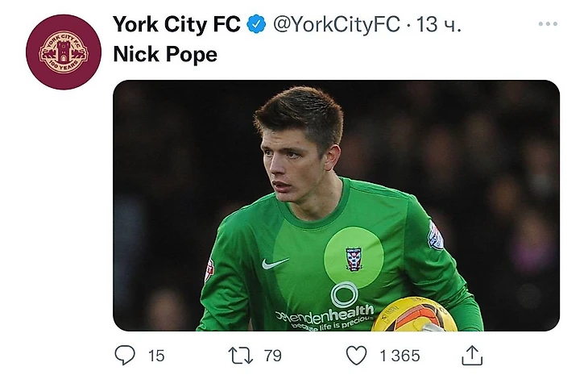Click the white Nike swoosh on the jersey
This screenshot has height=375, width=588.
(x=275, y=264)
